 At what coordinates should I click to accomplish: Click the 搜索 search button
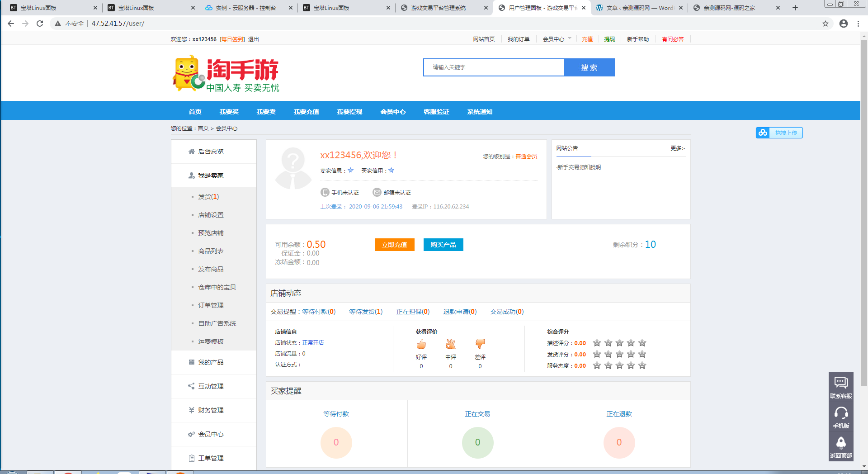pos(590,67)
